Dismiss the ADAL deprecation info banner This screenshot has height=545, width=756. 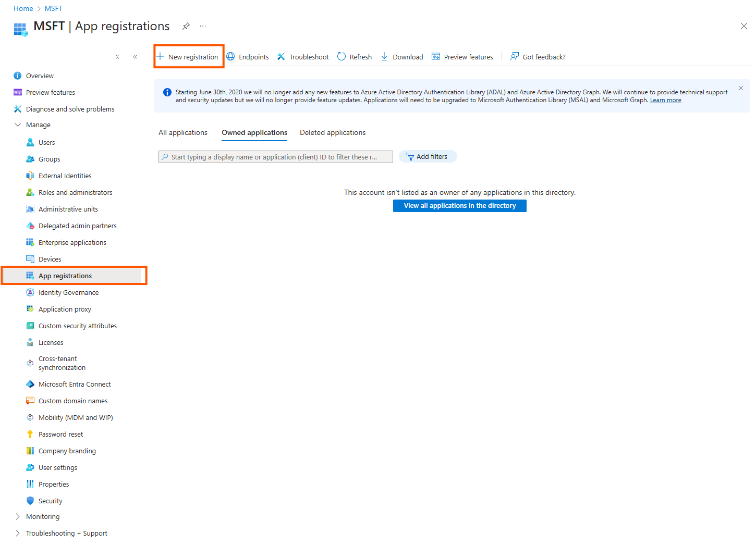740,89
